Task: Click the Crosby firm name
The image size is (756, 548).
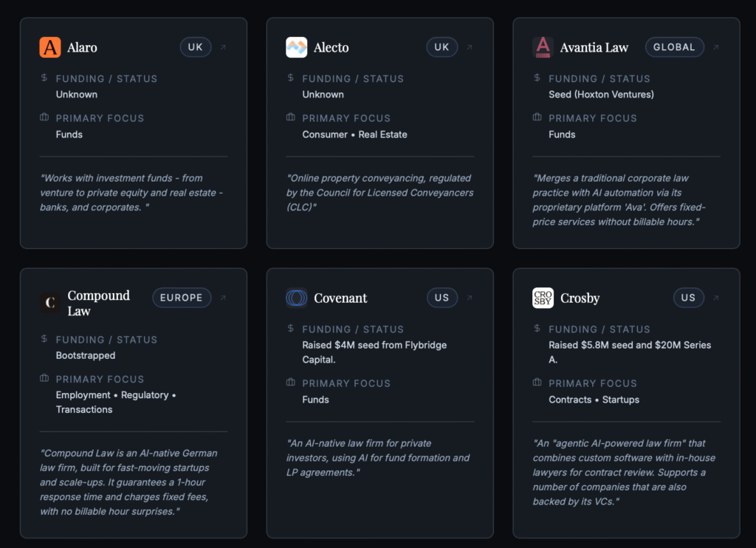Action: pos(580,298)
